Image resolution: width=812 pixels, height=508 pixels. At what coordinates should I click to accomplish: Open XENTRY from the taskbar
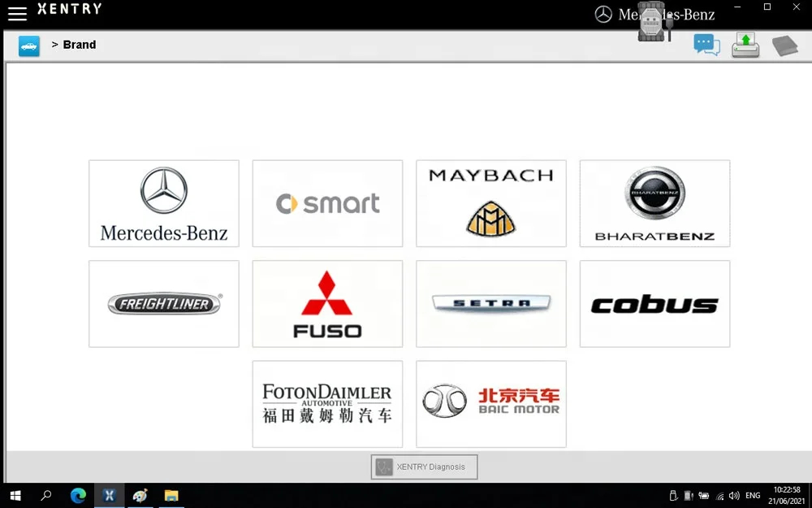point(110,495)
